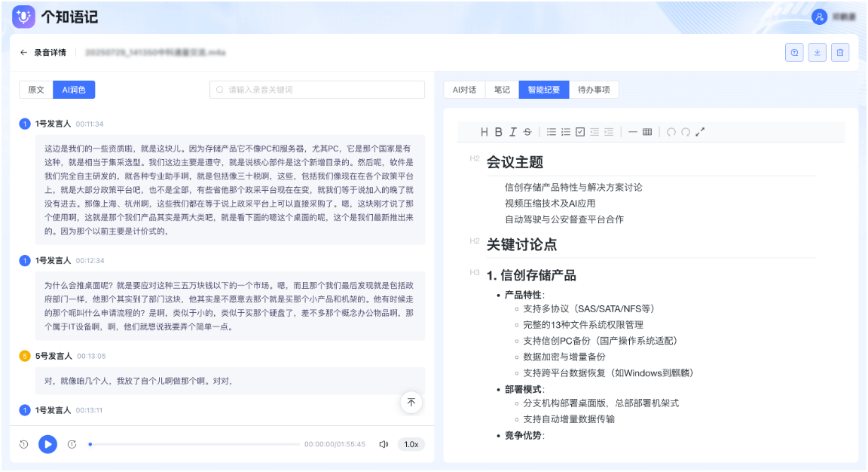Switch to the AI对话 tab

(464, 90)
